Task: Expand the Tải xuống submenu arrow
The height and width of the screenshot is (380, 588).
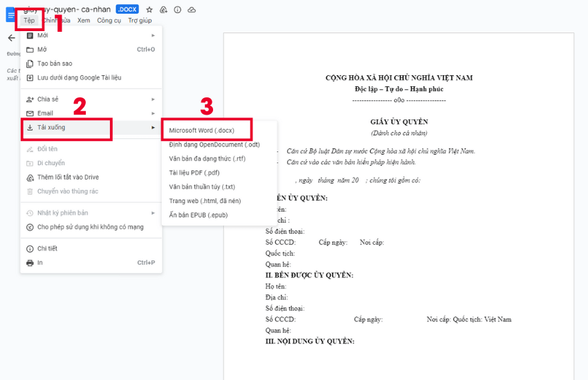Action: point(153,127)
